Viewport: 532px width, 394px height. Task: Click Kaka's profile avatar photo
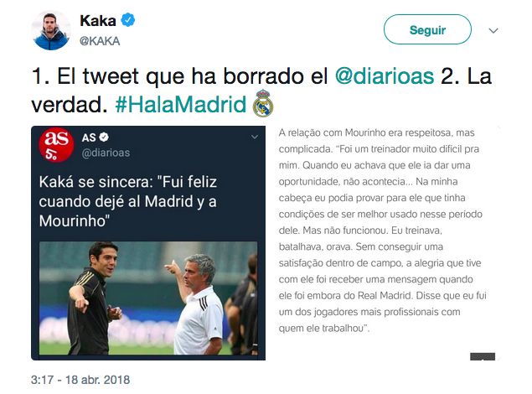point(51,30)
